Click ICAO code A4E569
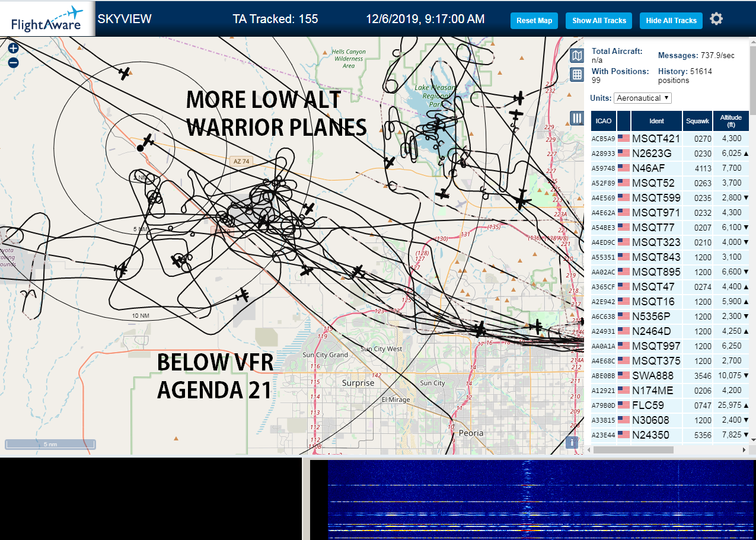This screenshot has width=756, height=540. coord(603,198)
